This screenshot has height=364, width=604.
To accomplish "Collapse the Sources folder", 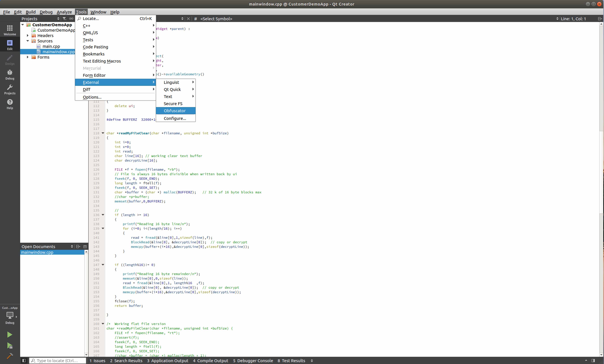I will (x=28, y=41).
